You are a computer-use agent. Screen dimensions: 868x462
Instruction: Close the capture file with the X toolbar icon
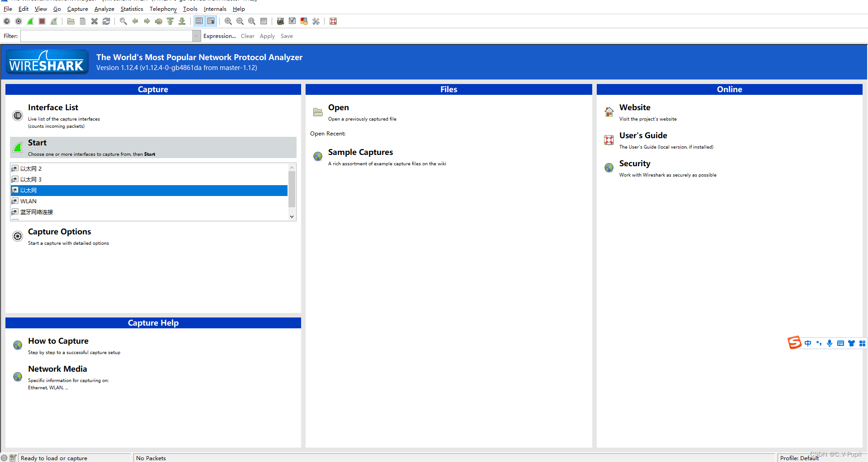[94, 21]
